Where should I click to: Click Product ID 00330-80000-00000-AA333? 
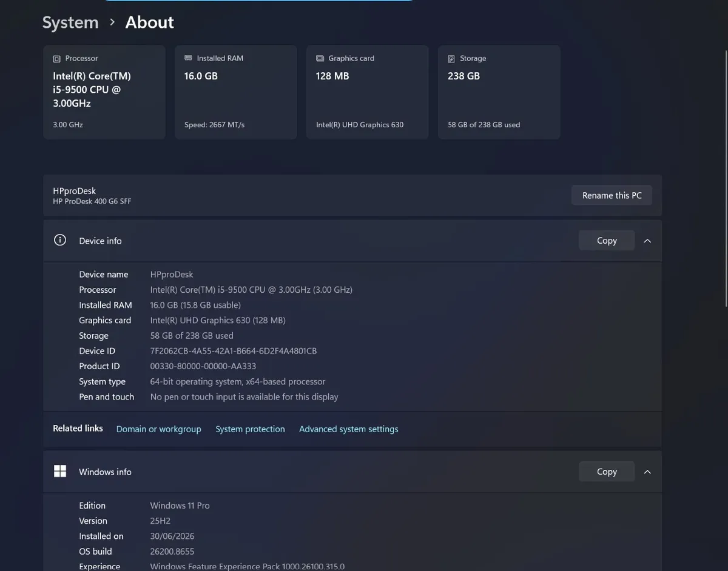click(203, 366)
